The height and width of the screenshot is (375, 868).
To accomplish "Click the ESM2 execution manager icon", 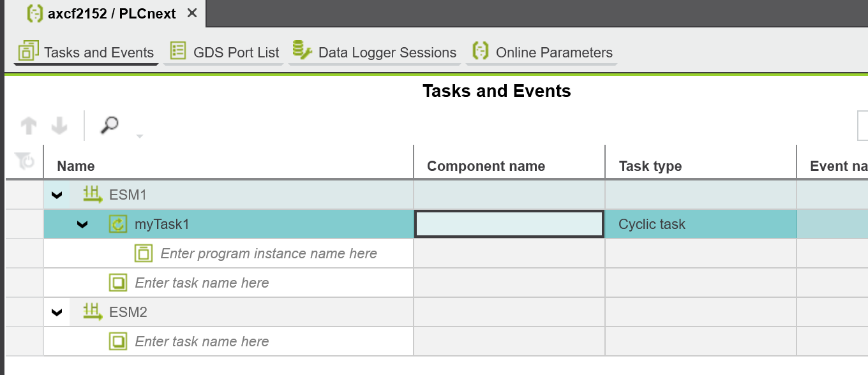I will coord(93,311).
